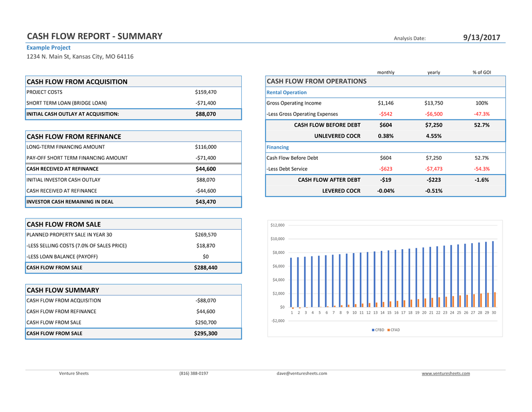532x412 pixels.
Task: Select the $250,700 value
Action: pyautogui.click(x=206, y=322)
